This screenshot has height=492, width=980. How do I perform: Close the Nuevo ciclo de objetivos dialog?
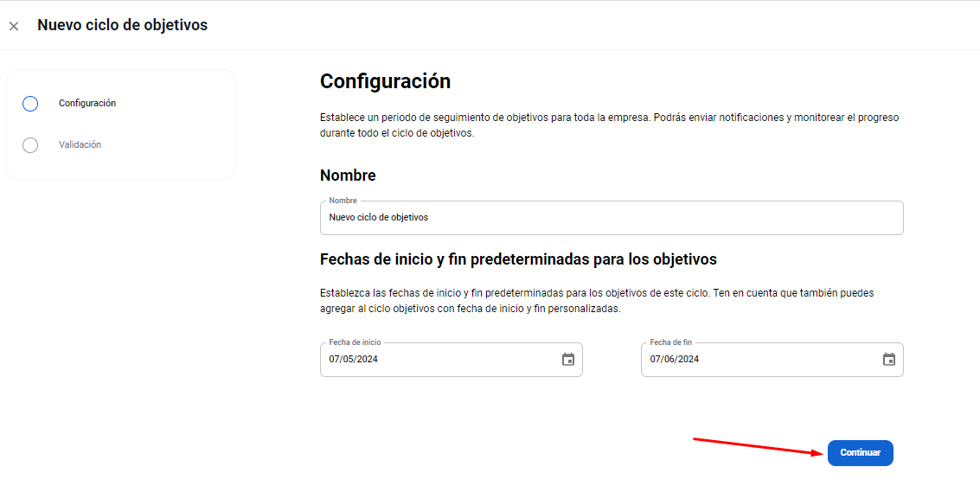14,26
